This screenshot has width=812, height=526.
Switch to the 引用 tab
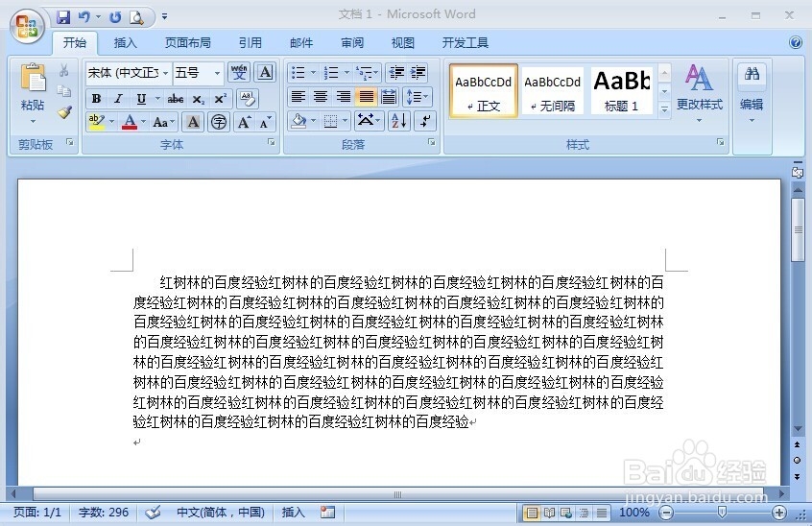point(251,43)
